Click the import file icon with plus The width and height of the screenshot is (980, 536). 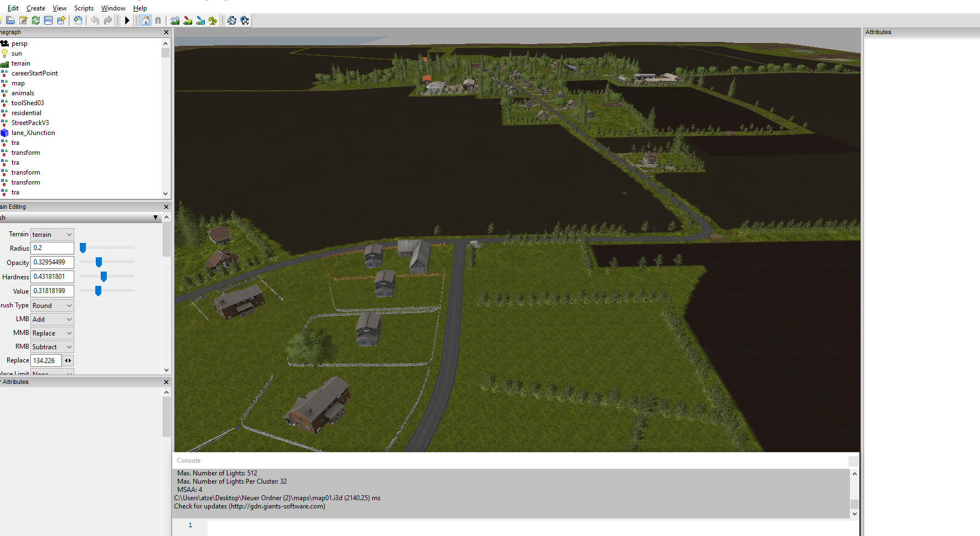pos(78,20)
